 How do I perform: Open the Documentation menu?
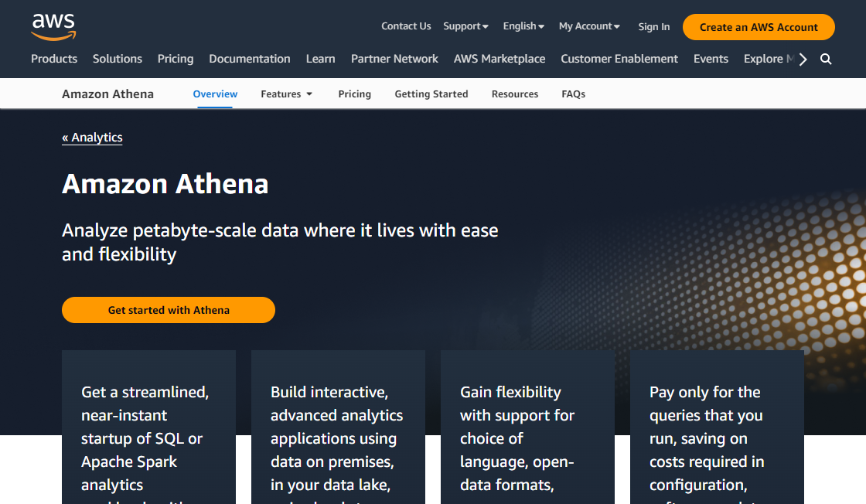click(249, 59)
